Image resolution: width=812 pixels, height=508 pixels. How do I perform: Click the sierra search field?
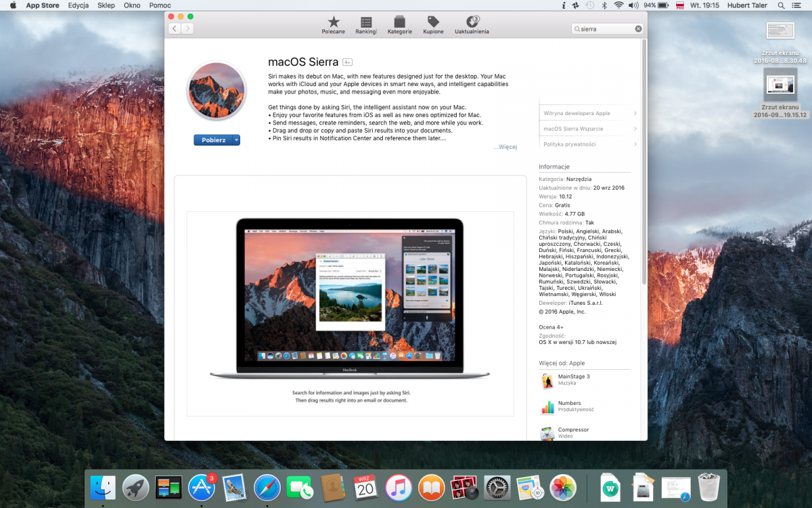click(x=607, y=28)
